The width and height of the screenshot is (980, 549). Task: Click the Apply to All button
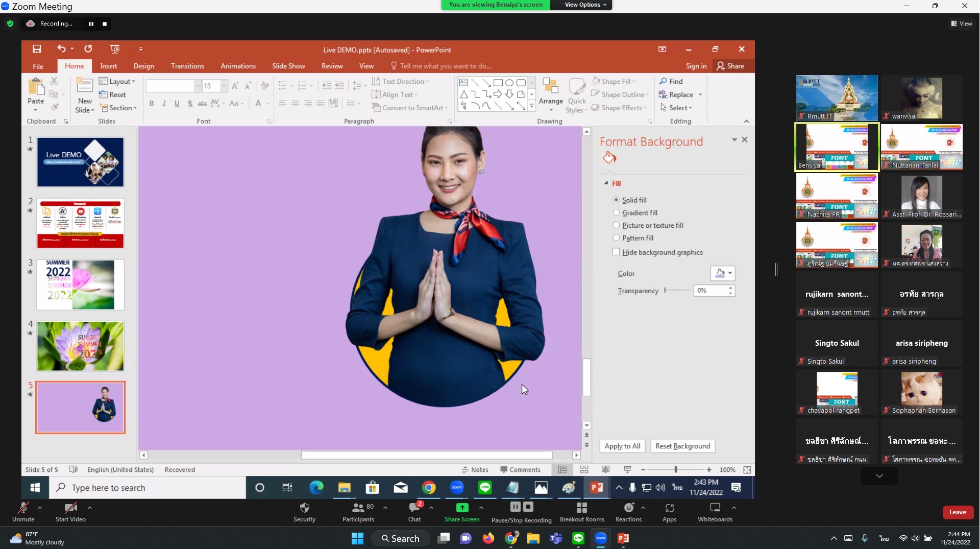622,446
